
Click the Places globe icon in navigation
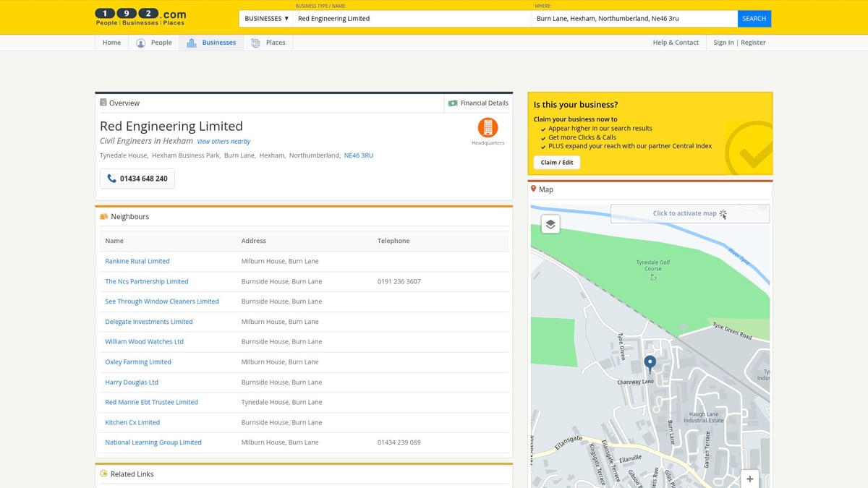256,43
